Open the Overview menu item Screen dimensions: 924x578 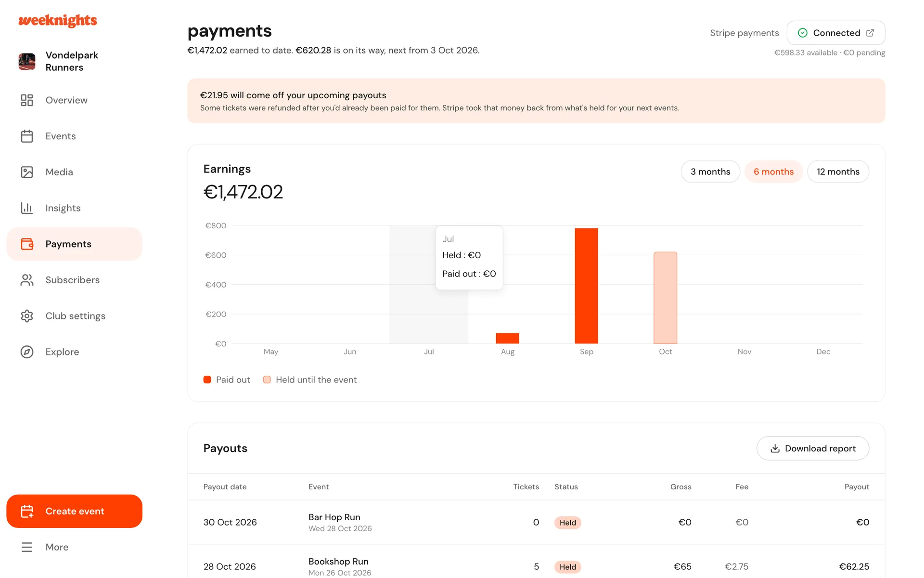point(66,100)
